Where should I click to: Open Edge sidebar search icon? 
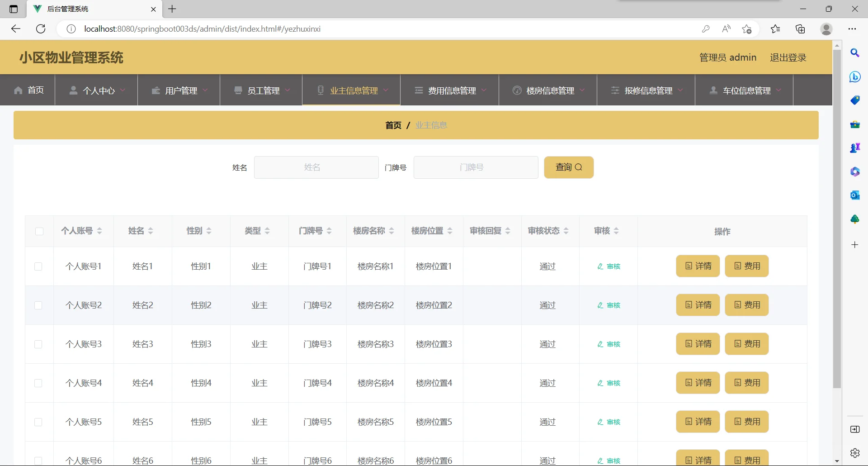point(855,53)
